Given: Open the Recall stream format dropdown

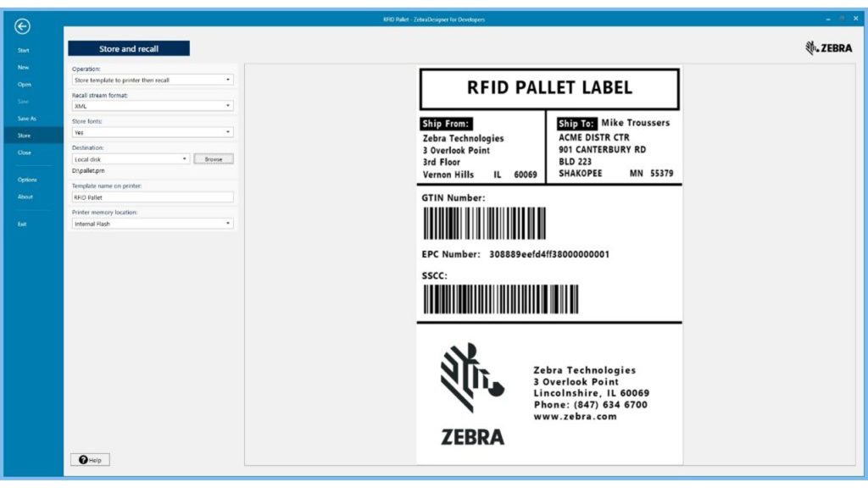Looking at the screenshot, I should point(152,106).
